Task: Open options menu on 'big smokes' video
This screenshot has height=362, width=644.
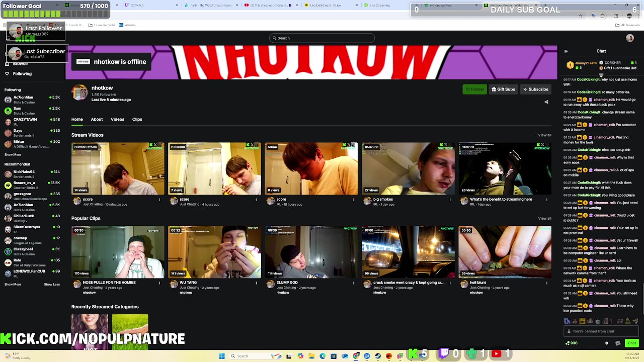Action: [x=450, y=200]
